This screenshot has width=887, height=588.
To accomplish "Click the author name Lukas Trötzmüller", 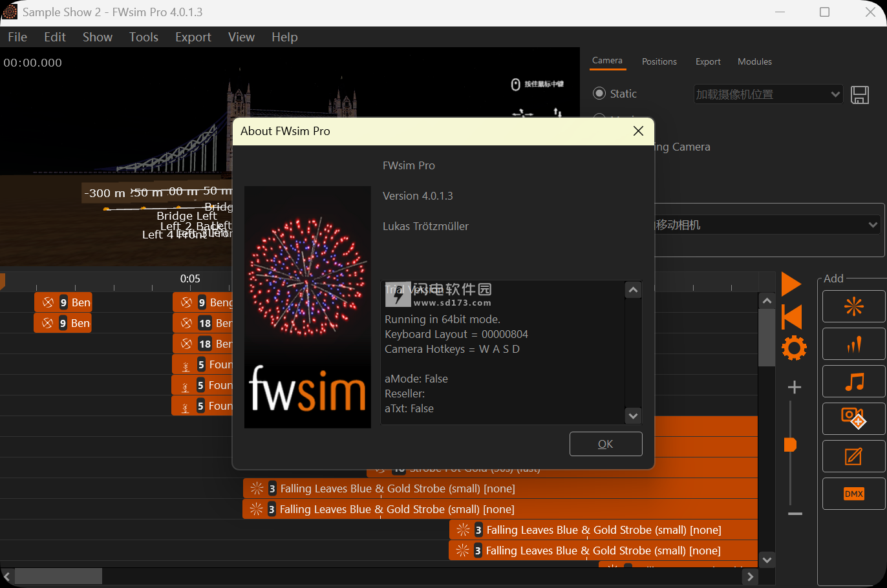I will (425, 226).
